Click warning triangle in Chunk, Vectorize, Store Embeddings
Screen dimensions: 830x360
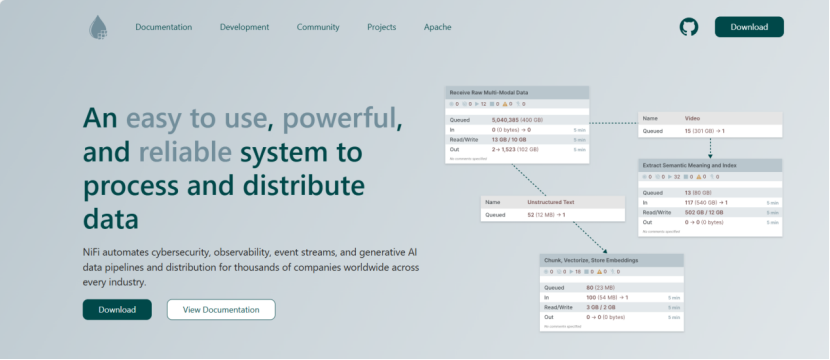(x=600, y=272)
